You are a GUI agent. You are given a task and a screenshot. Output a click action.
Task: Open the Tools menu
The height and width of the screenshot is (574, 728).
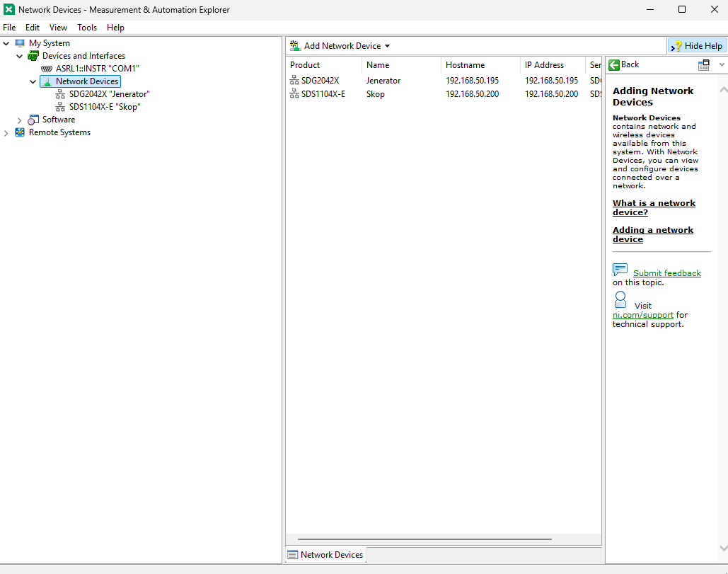[x=87, y=28]
